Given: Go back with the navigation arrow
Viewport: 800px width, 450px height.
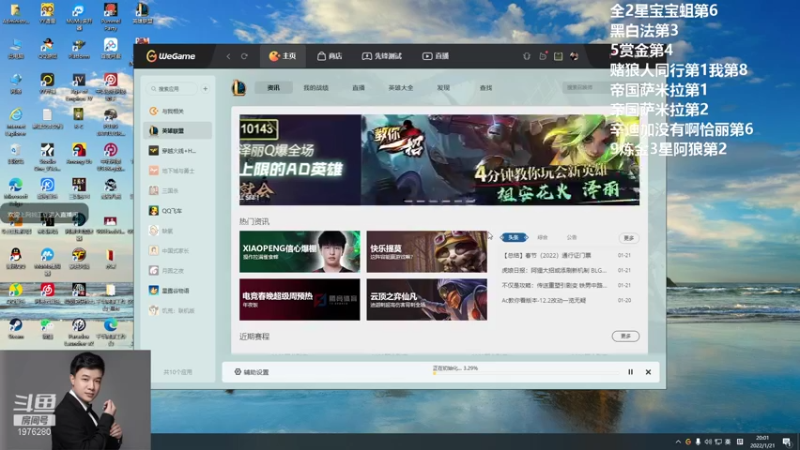Looking at the screenshot, I should [229, 56].
